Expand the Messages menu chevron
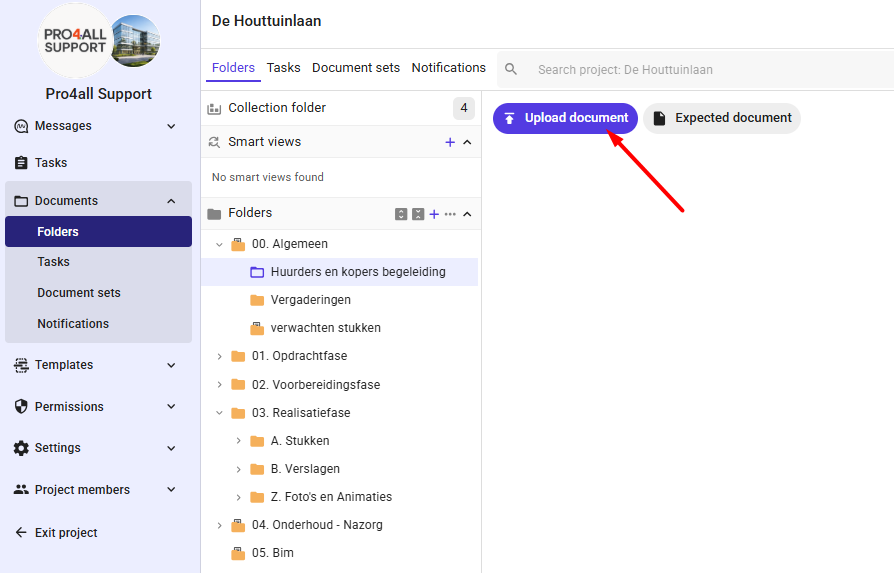Screen dimensions: 894x573 171,126
